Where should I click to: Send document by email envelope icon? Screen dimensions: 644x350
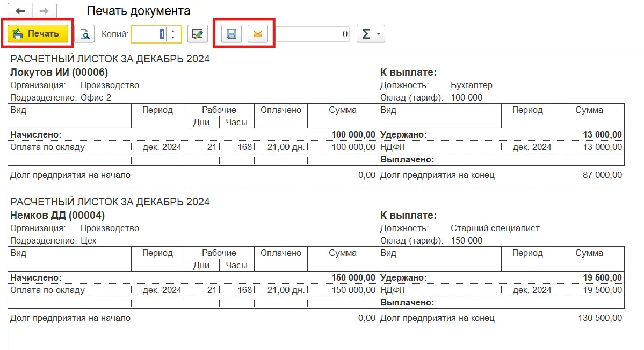tap(257, 34)
